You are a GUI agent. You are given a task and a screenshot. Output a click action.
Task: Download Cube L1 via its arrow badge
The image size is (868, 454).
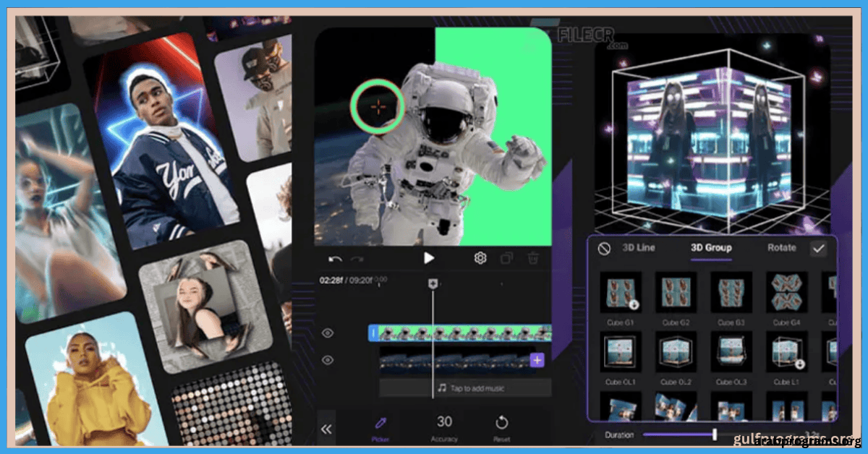(x=799, y=364)
